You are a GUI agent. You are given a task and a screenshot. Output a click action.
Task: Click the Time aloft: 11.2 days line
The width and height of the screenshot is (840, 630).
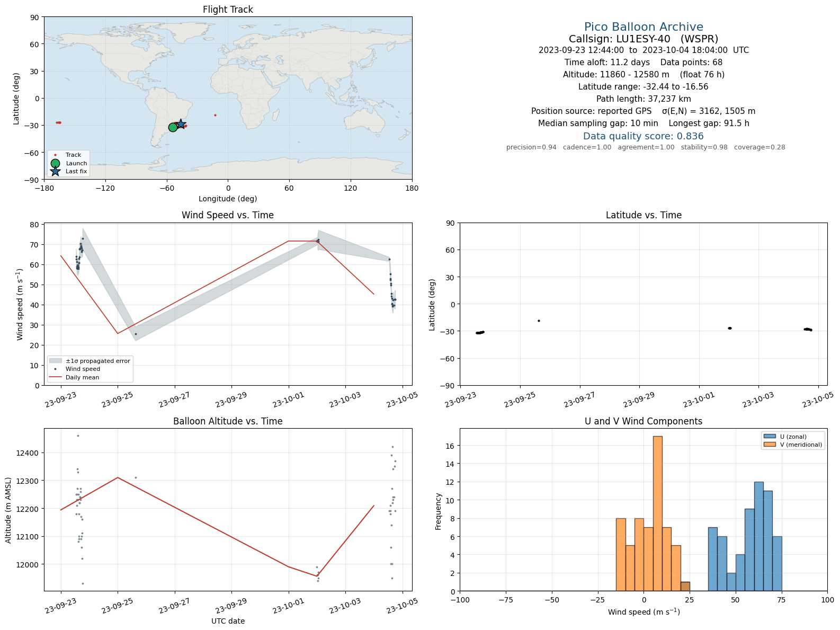644,63
